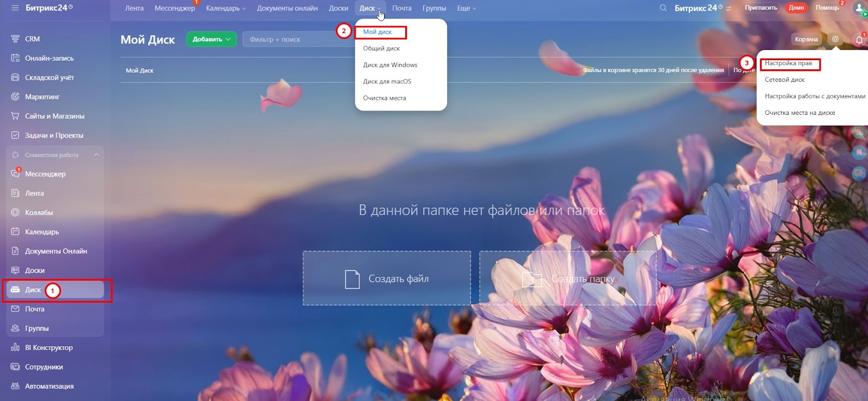Expand the Добавить button dropdown
Image resolution: width=868 pixels, height=401 pixels.
point(228,39)
